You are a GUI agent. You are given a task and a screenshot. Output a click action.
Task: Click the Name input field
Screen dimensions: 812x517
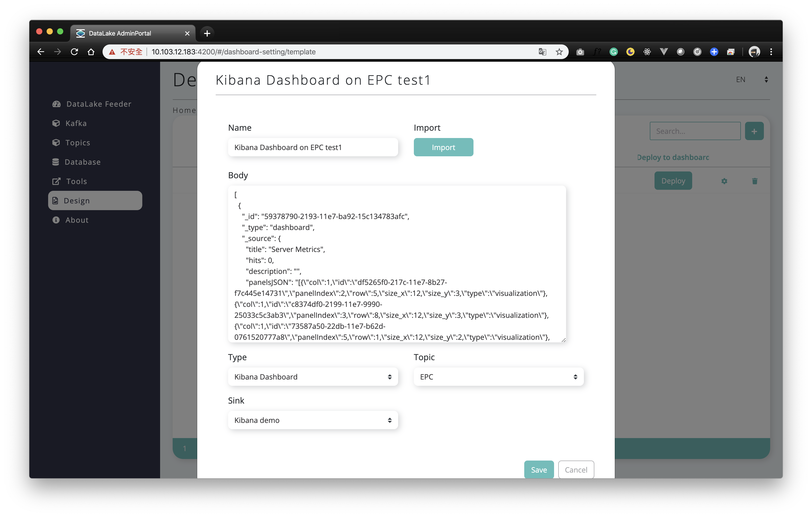[313, 147]
